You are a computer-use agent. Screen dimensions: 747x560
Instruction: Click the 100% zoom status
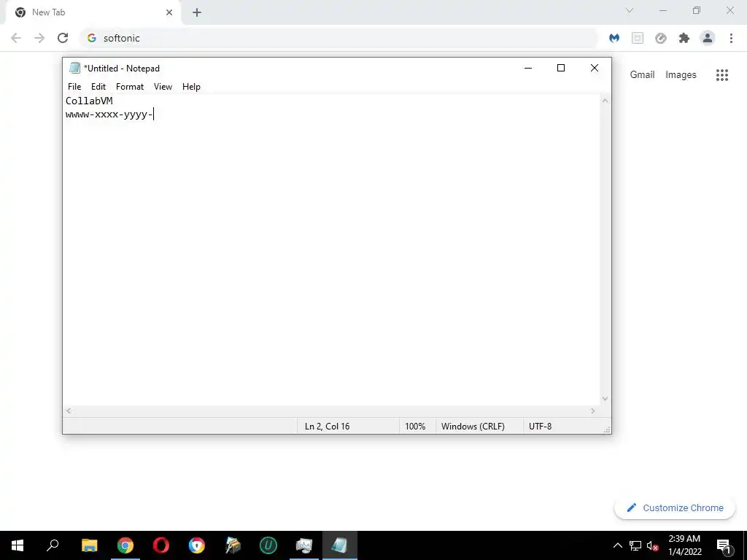coord(415,426)
